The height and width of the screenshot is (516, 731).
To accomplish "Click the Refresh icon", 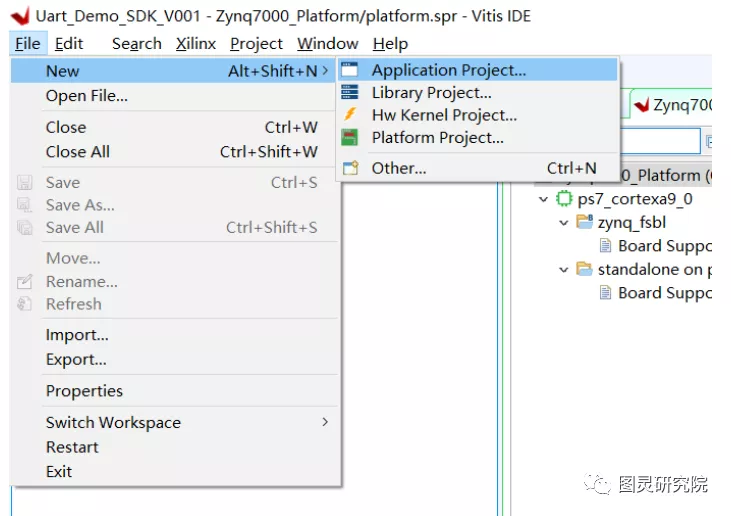I will tap(24, 304).
